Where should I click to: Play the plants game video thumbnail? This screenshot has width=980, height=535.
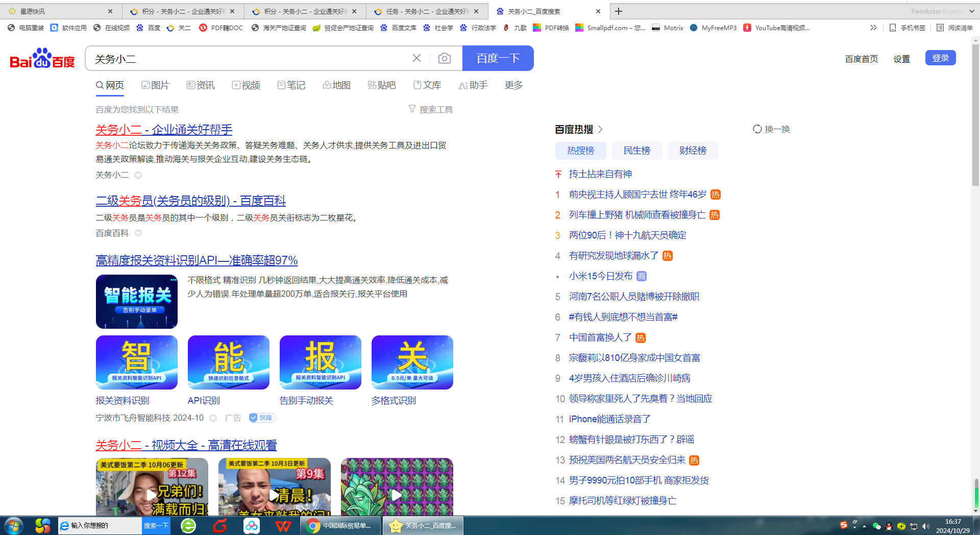click(397, 487)
